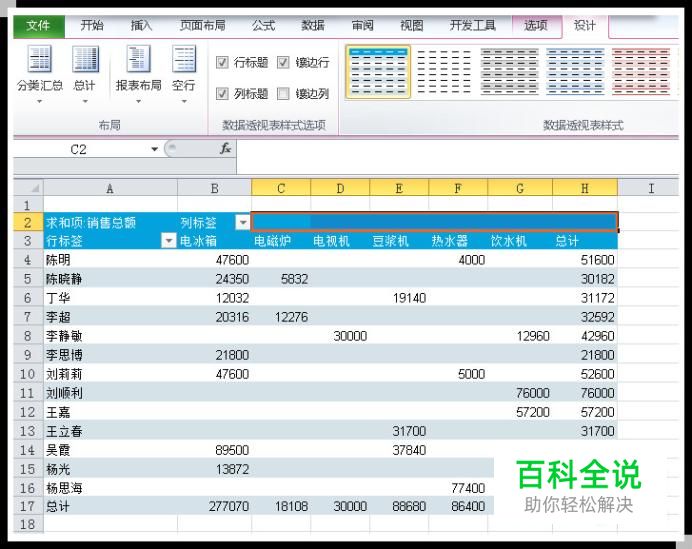Image resolution: width=692 pixels, height=549 pixels.
Task: Click the 李静敏 row label
Action: click(110, 336)
